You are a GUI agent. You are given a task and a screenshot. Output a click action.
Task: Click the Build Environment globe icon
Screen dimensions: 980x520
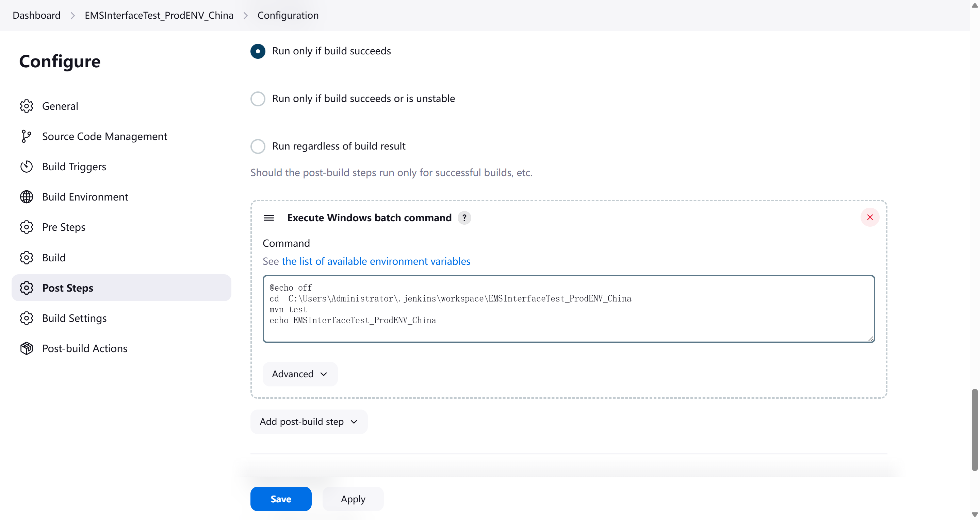pyautogui.click(x=26, y=197)
